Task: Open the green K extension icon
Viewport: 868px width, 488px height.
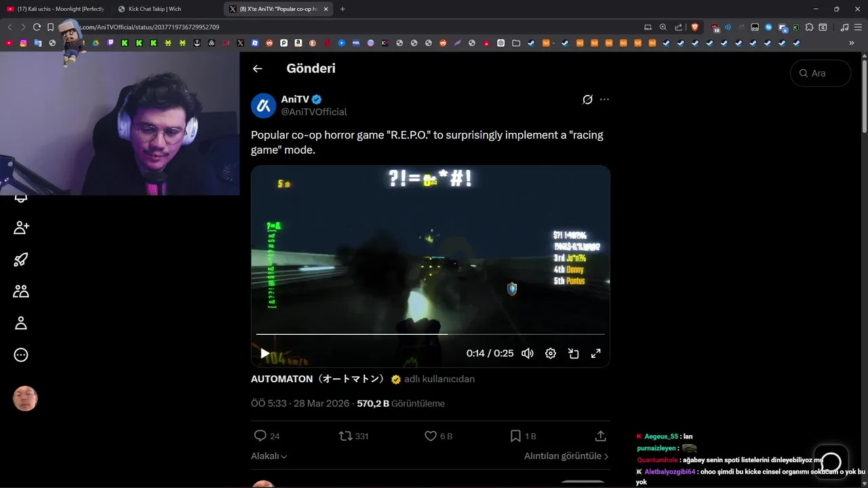Action: click(795, 27)
